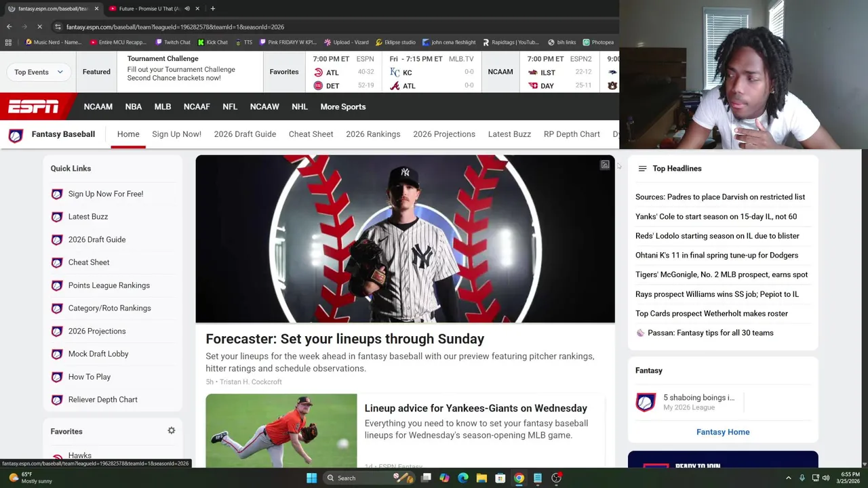Open Points League Rankings quick link
This screenshot has width=868, height=488.
click(109, 285)
